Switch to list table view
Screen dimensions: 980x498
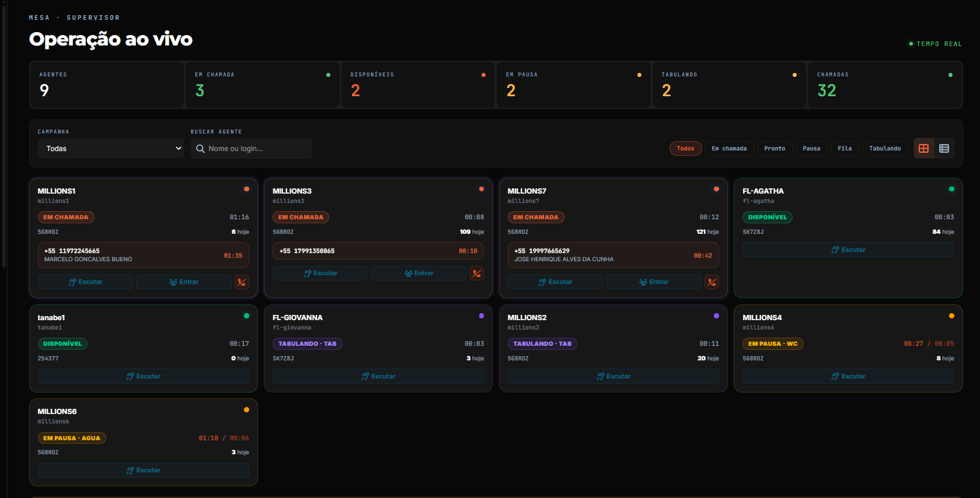tap(944, 149)
